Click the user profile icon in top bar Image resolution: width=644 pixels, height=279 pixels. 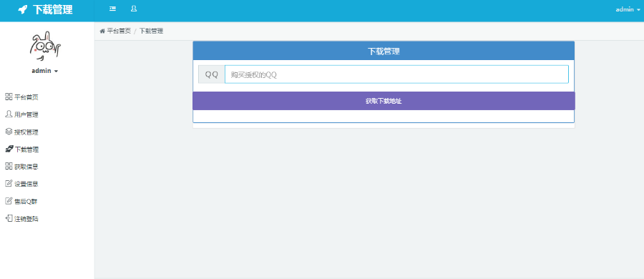134,9
